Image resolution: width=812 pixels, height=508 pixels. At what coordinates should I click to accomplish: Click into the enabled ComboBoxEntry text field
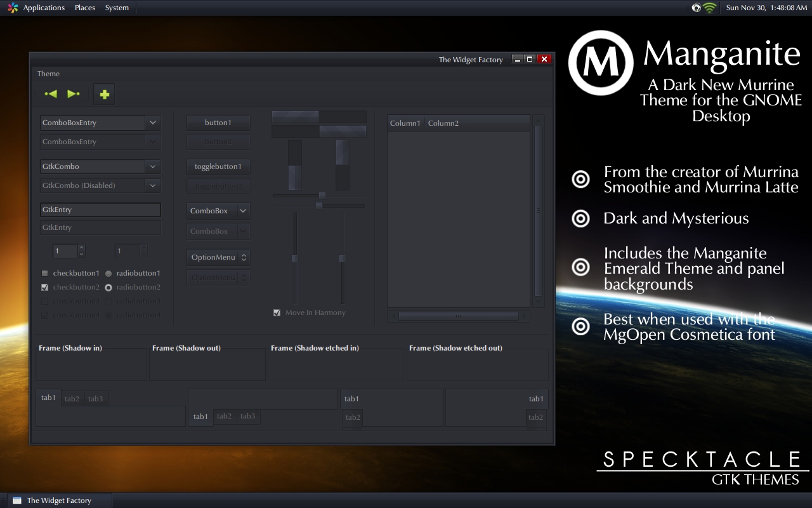coord(93,123)
